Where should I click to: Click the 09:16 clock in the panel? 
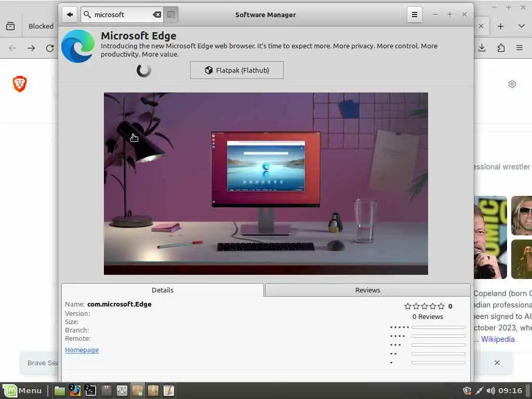pos(510,391)
